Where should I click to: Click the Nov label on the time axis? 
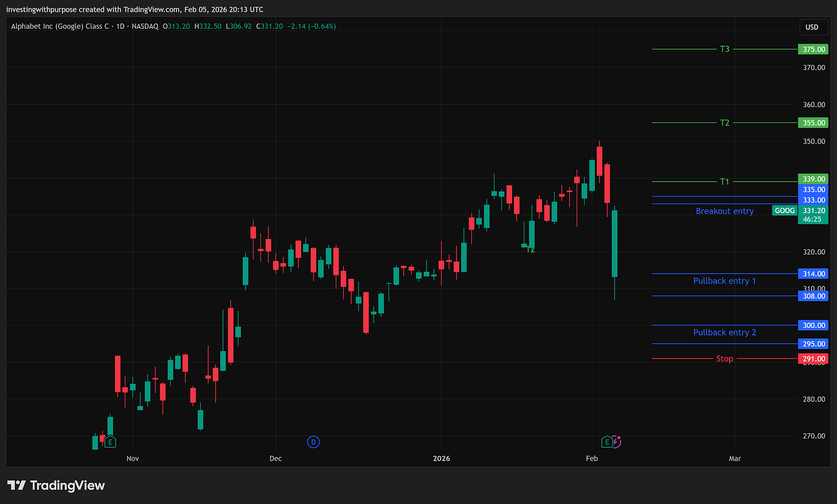[133, 459]
